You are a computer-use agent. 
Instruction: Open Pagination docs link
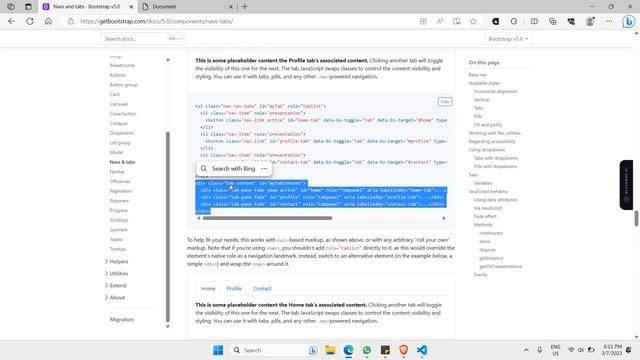click(x=120, y=191)
